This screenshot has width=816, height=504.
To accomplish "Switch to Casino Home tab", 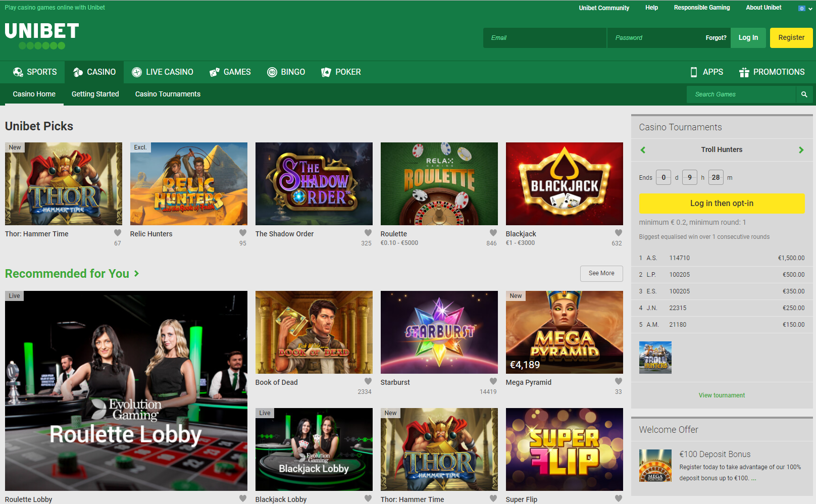I will [34, 94].
